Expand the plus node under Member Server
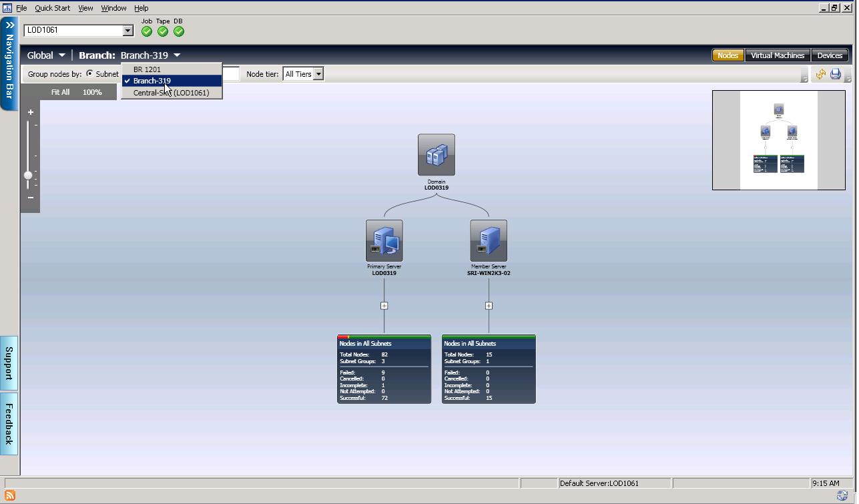The width and height of the screenshot is (859, 504). click(x=489, y=306)
